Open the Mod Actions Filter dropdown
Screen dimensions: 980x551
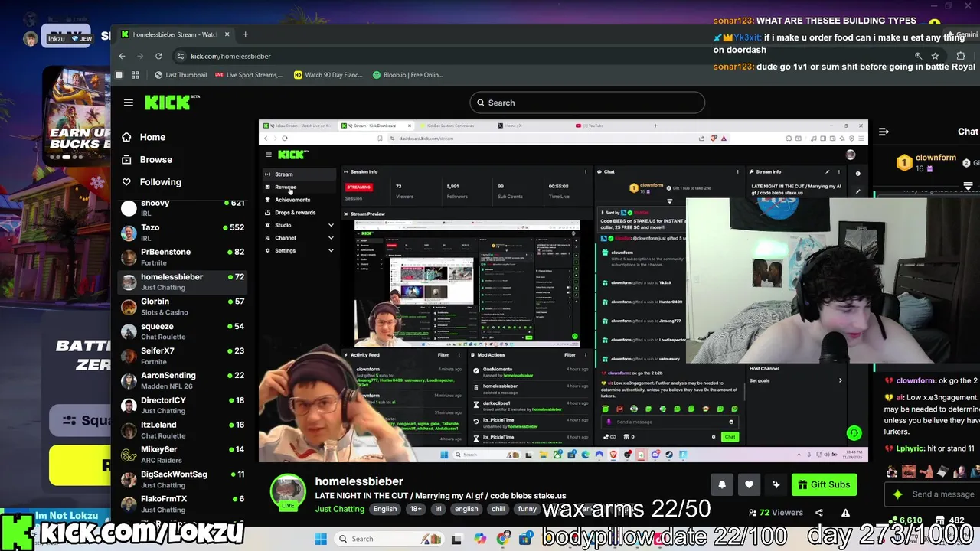coord(570,355)
